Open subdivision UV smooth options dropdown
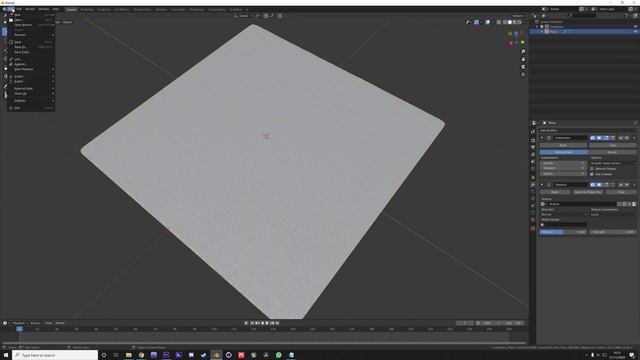 (x=612, y=163)
